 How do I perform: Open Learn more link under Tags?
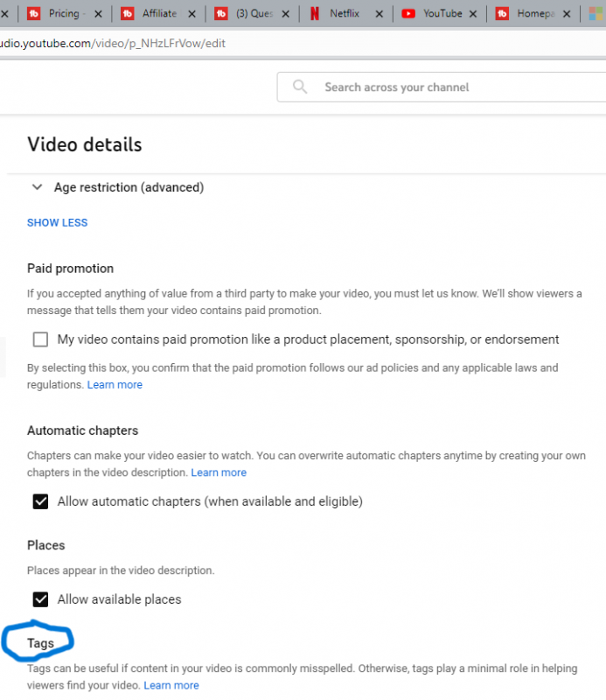click(x=171, y=685)
